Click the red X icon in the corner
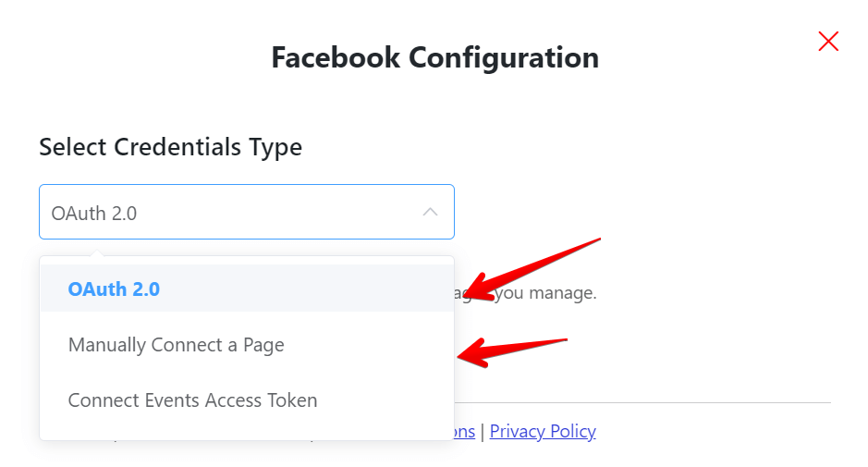 (828, 41)
